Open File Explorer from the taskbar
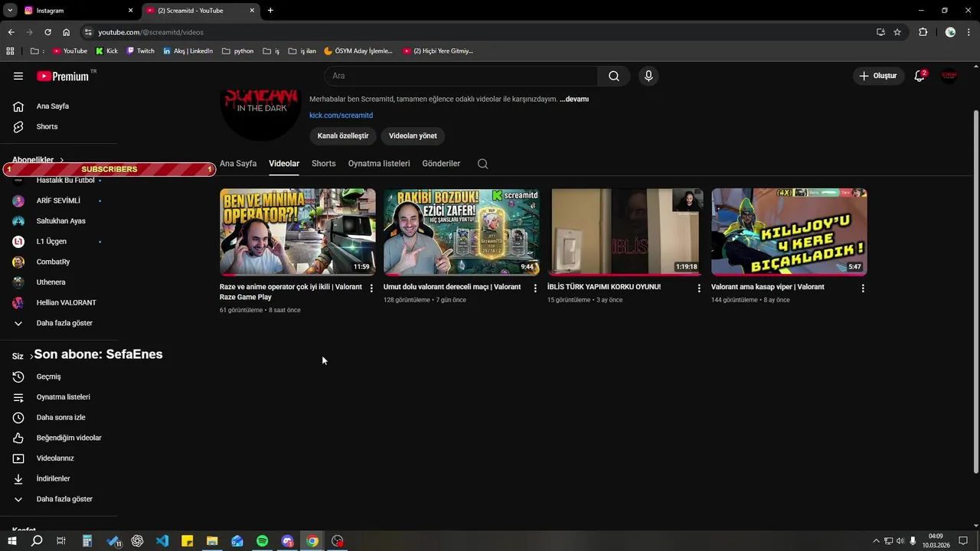Screen dimensions: 980x551 point(212,541)
